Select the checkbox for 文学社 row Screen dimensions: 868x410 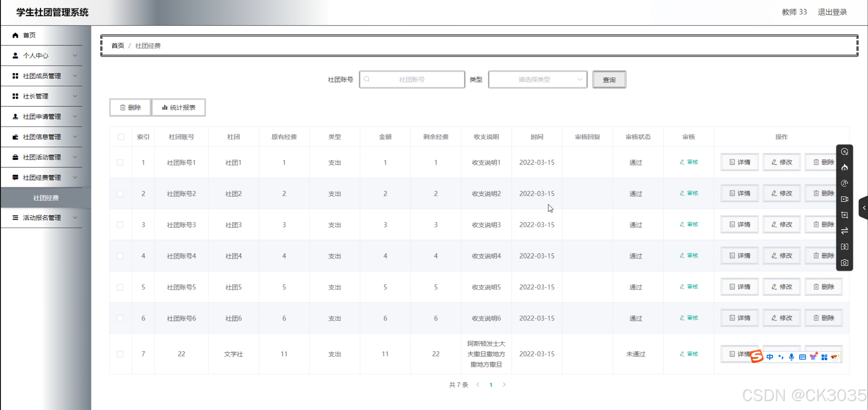coord(120,354)
